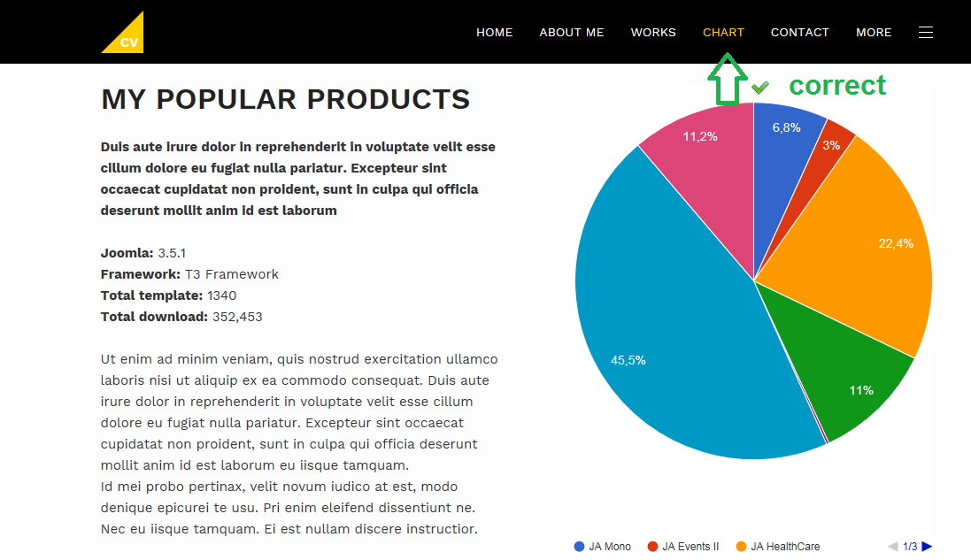Image resolution: width=971 pixels, height=560 pixels.
Task: Open the hamburger menu icon
Action: [x=926, y=33]
